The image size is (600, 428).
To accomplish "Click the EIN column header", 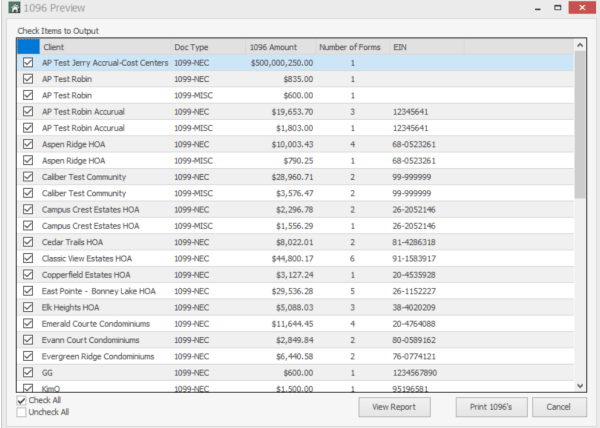I will 427,47.
